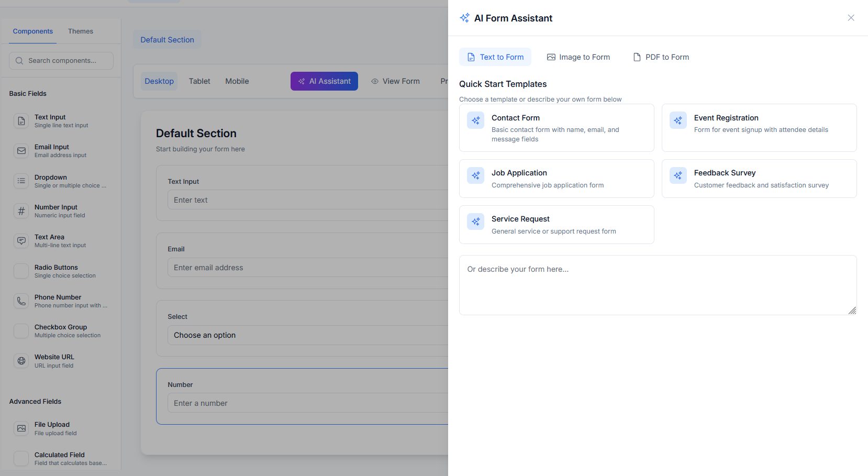The height and width of the screenshot is (476, 868).
Task: Click the AI Assistant button
Action: [x=324, y=81]
